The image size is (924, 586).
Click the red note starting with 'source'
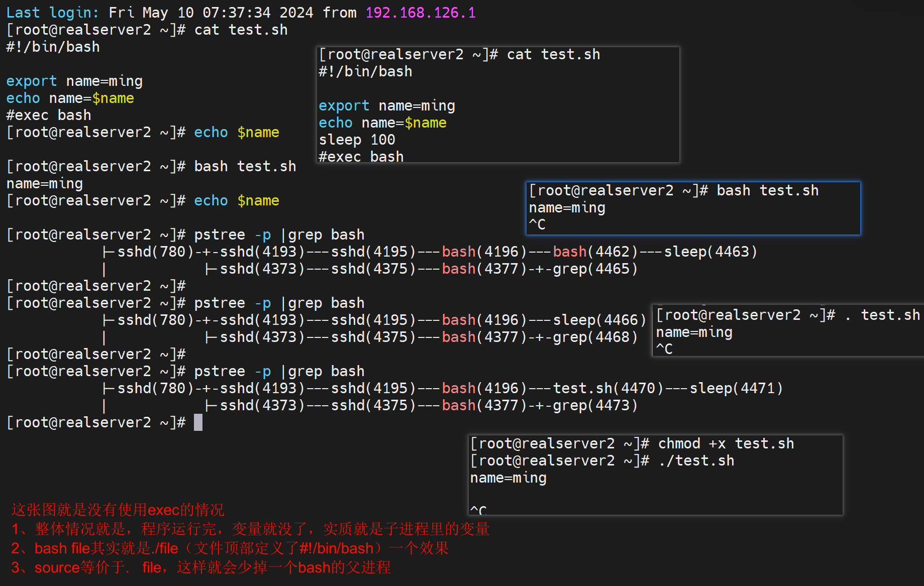[201, 567]
